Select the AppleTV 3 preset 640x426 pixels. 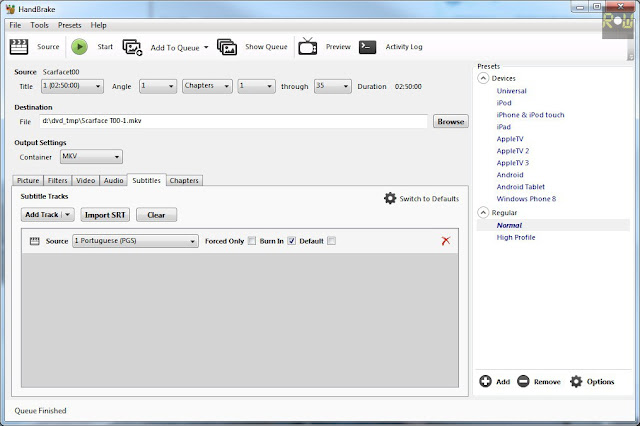coord(513,163)
